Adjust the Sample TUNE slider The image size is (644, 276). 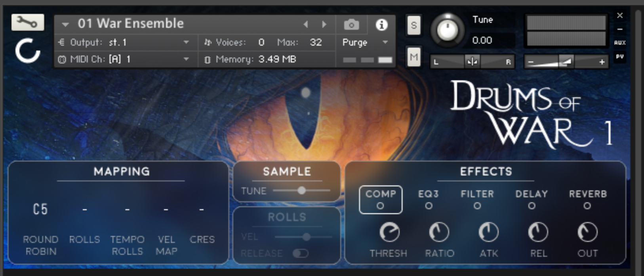(301, 191)
